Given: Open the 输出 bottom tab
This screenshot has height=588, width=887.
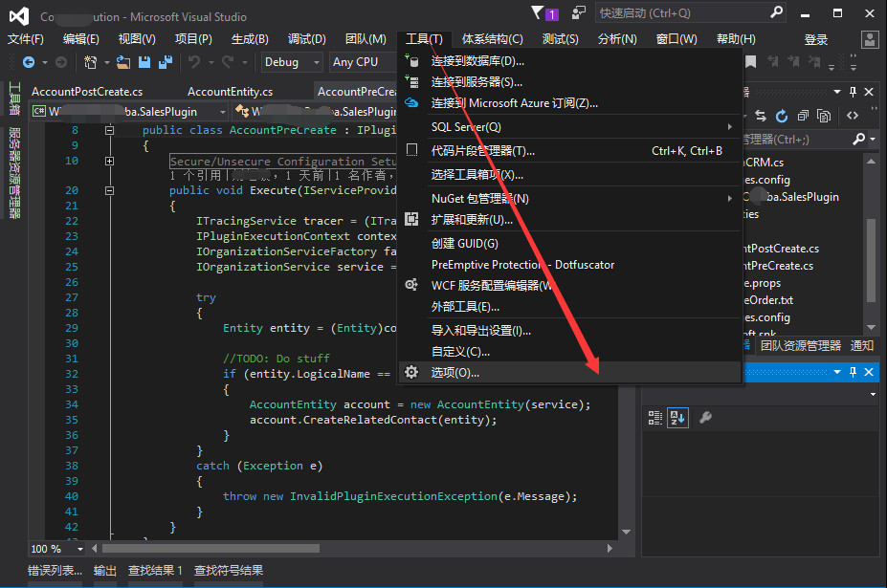Looking at the screenshot, I should tap(104, 571).
